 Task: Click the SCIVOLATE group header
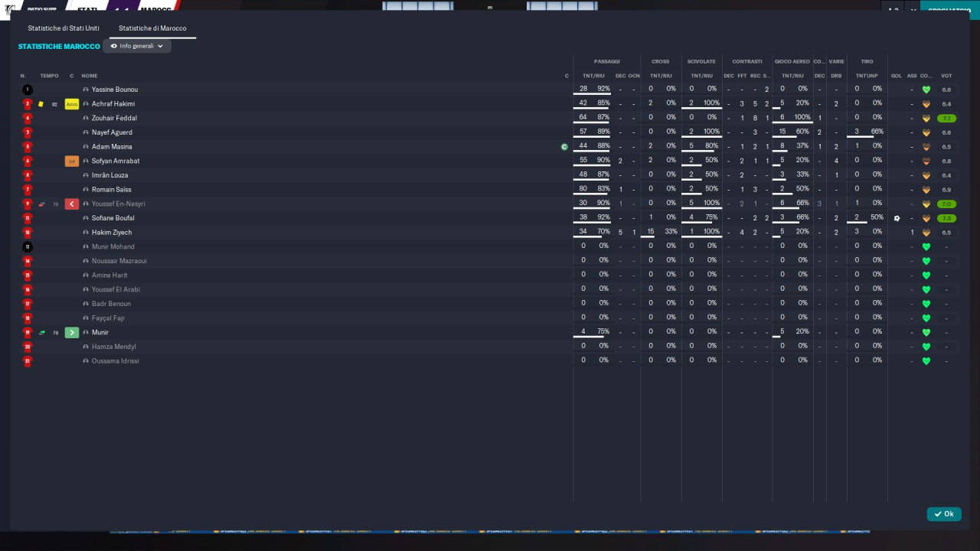coord(701,61)
